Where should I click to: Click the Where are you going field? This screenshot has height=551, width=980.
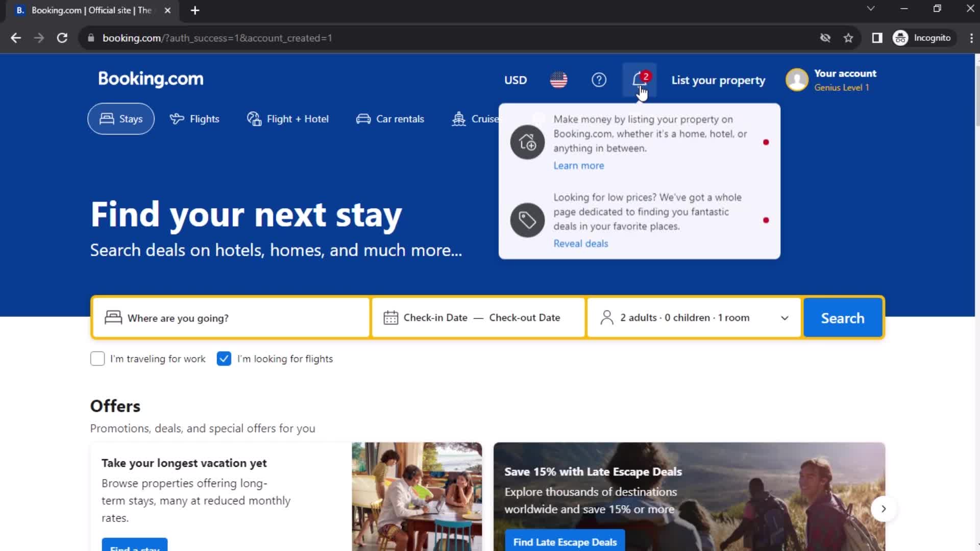(x=231, y=318)
